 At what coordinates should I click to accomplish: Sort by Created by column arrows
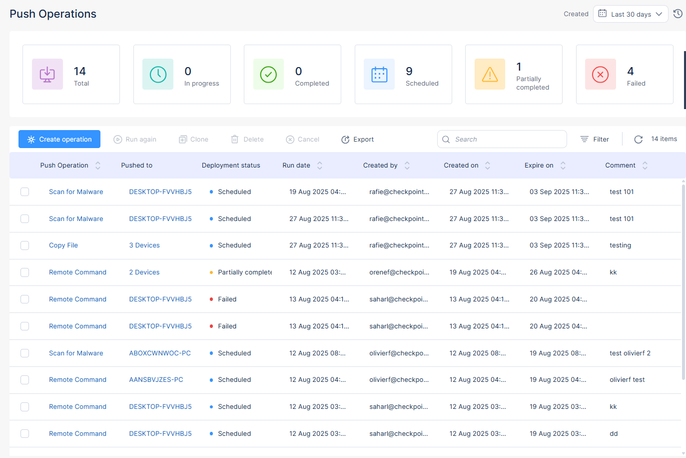pos(407,165)
